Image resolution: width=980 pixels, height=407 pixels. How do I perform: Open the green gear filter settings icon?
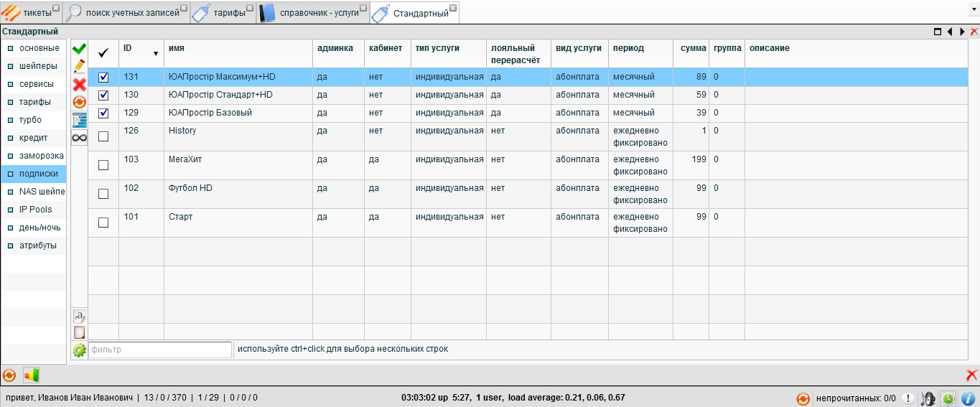79,350
